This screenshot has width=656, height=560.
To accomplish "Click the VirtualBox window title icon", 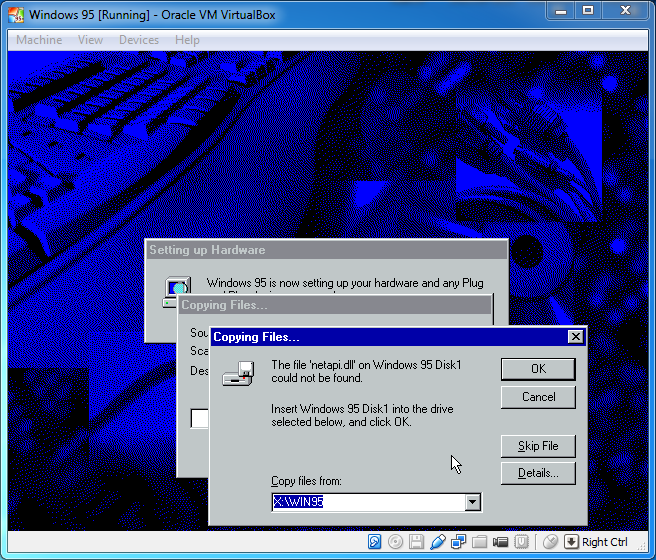I will (x=16, y=15).
